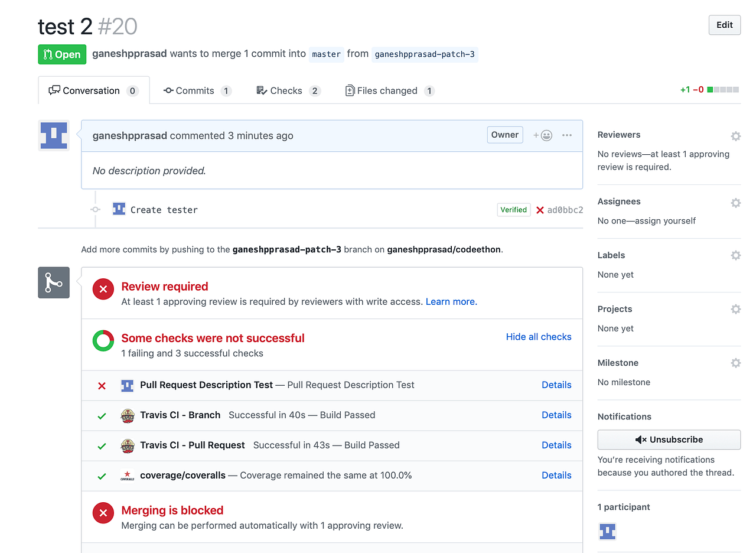The image size is (756, 553).
Task: Open Details for Travis CI - Branch
Action: tap(556, 415)
